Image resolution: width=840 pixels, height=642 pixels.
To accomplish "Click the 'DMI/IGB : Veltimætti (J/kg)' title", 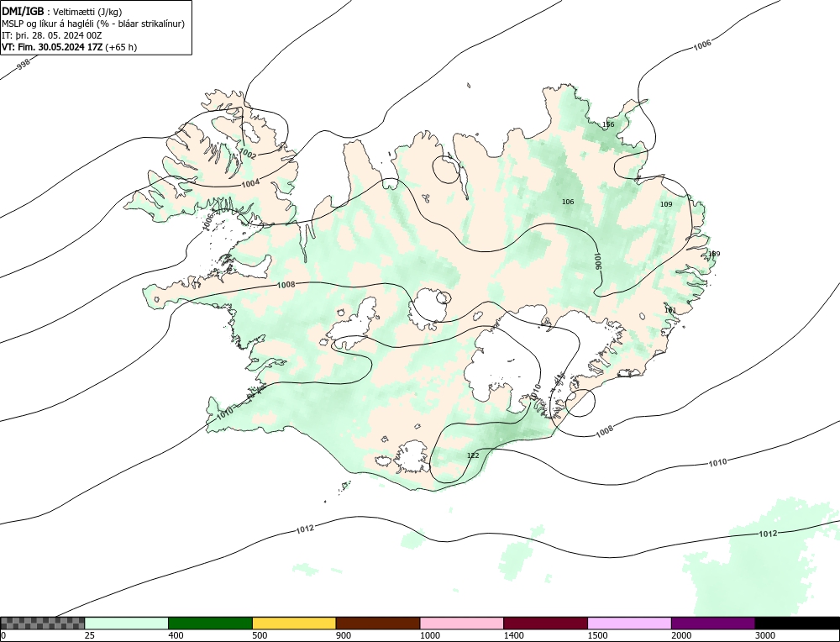I will coord(62,12).
